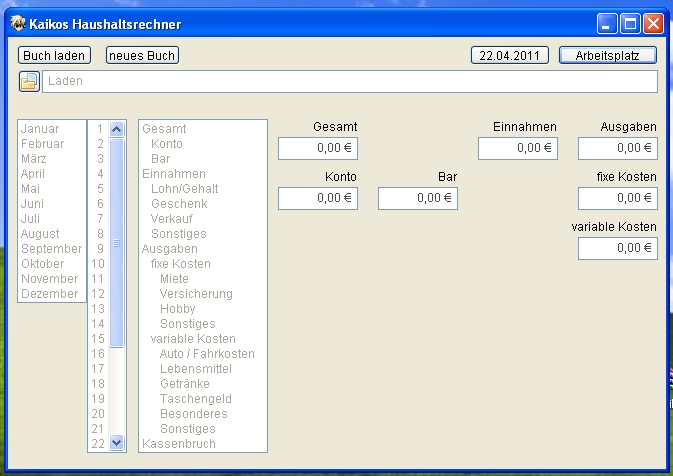Select Dezember in the month list
The image size is (673, 476).
coord(49,294)
